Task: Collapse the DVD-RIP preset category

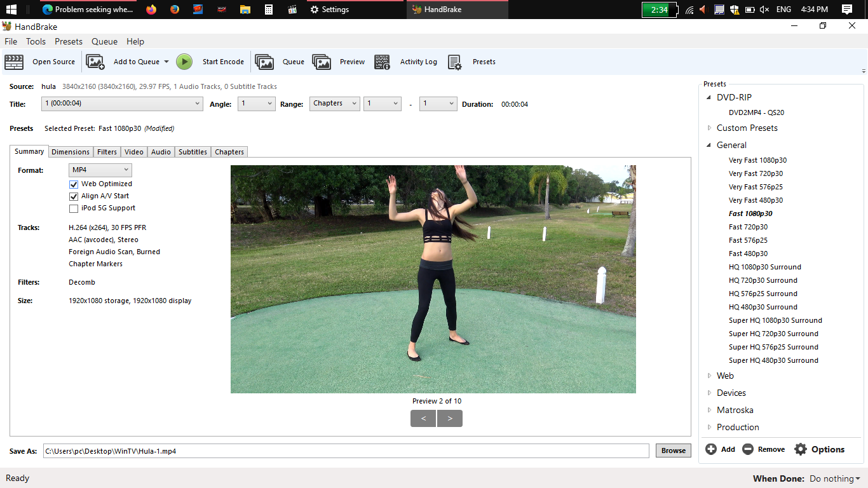Action: [x=709, y=98]
